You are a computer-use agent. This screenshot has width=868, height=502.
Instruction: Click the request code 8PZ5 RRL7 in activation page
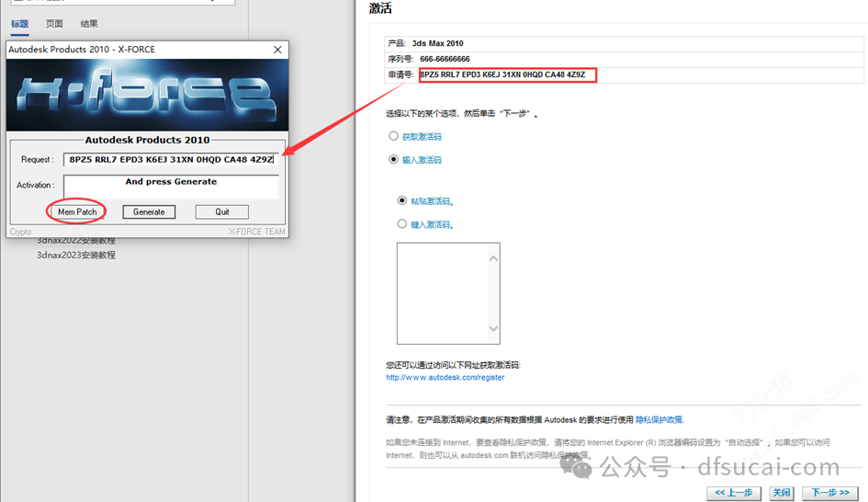pyautogui.click(x=502, y=74)
